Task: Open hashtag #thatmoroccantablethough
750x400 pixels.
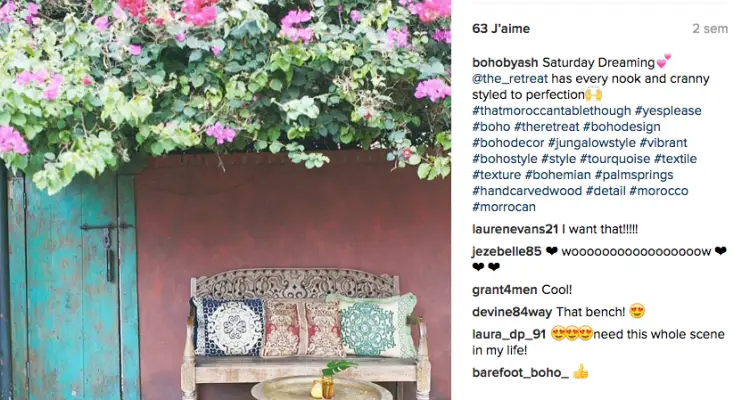Action: point(551,111)
